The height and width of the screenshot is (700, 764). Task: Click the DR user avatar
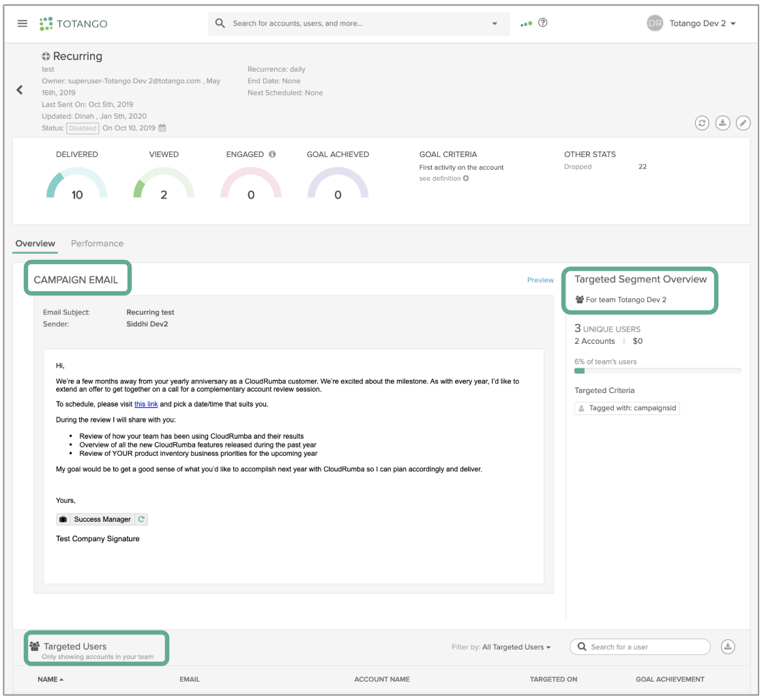(655, 23)
